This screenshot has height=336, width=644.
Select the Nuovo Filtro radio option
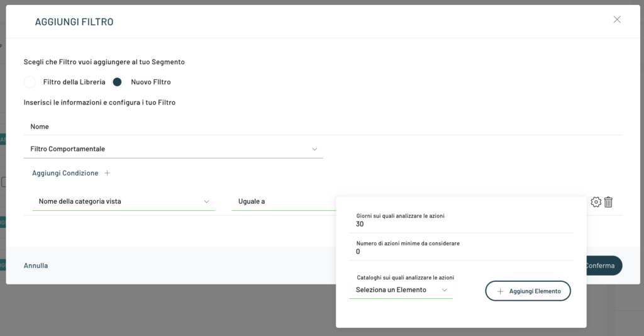coord(117,82)
